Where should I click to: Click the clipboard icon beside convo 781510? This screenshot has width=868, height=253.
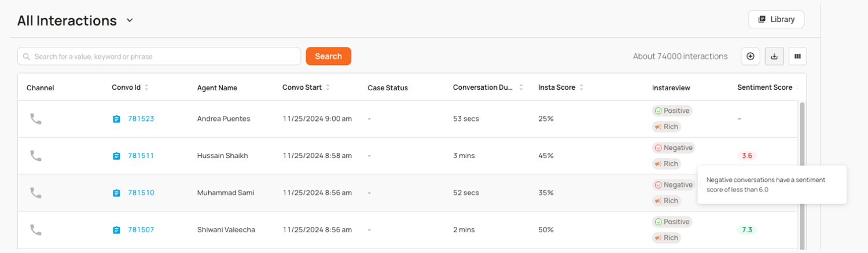click(x=116, y=193)
